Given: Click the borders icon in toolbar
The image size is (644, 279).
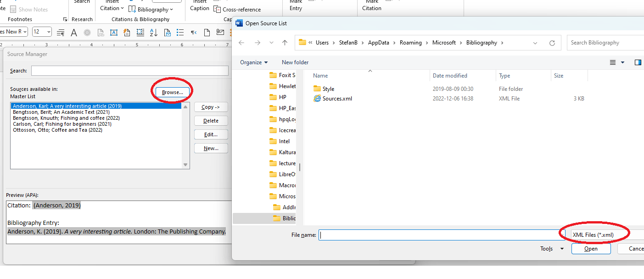Looking at the screenshot, I should (x=140, y=32).
